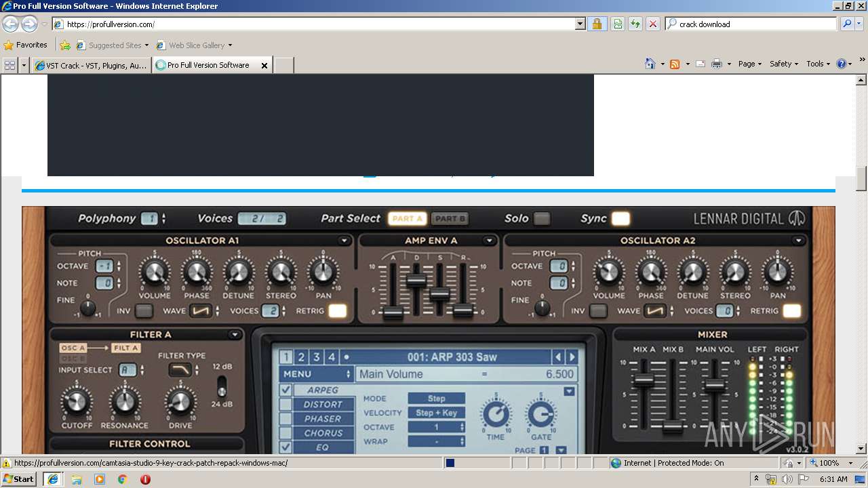This screenshot has height=488, width=868.
Task: Click the Help question mark icon
Action: pyautogui.click(x=842, y=64)
